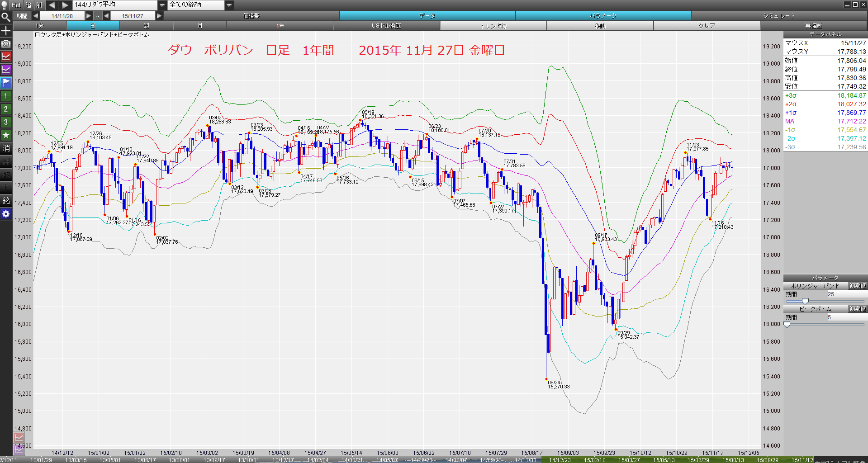The image size is (868, 463).
Task: Take a chart snapshot with camera icon
Action: (x=6, y=44)
